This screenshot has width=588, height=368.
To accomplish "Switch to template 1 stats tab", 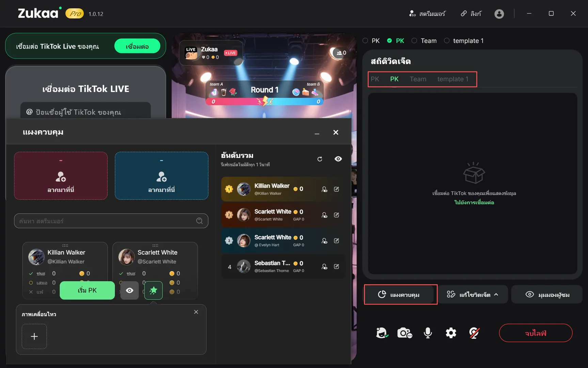I will point(452,79).
